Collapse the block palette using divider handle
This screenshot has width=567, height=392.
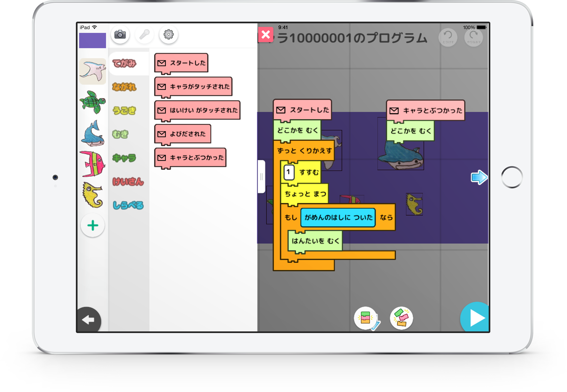coord(261,177)
